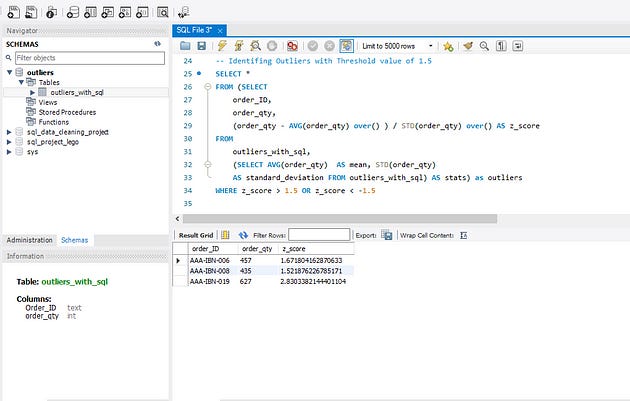The height and width of the screenshot is (401, 630).
Task: Refresh the schemas list in Navigator
Action: coord(157,44)
